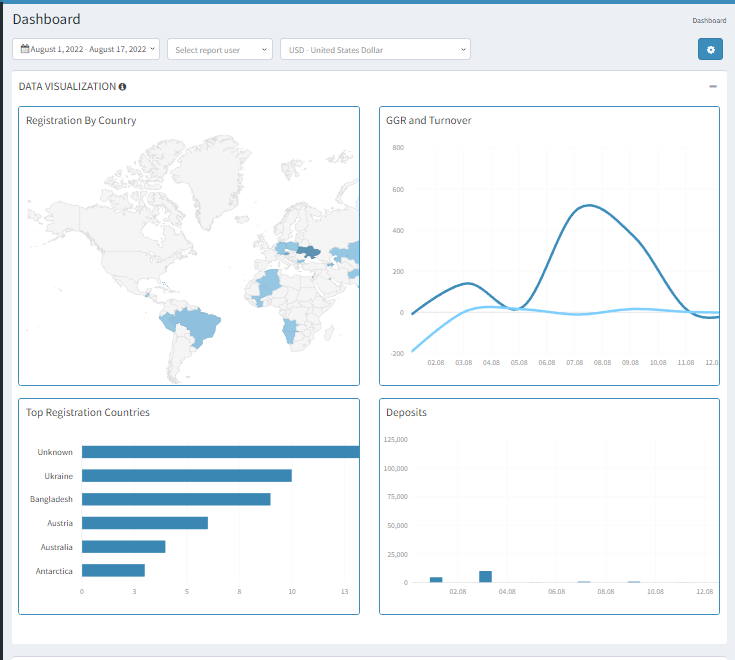The height and width of the screenshot is (660, 735).
Task: Select dark-shaded Ukraine on the world map
Action: tap(310, 252)
